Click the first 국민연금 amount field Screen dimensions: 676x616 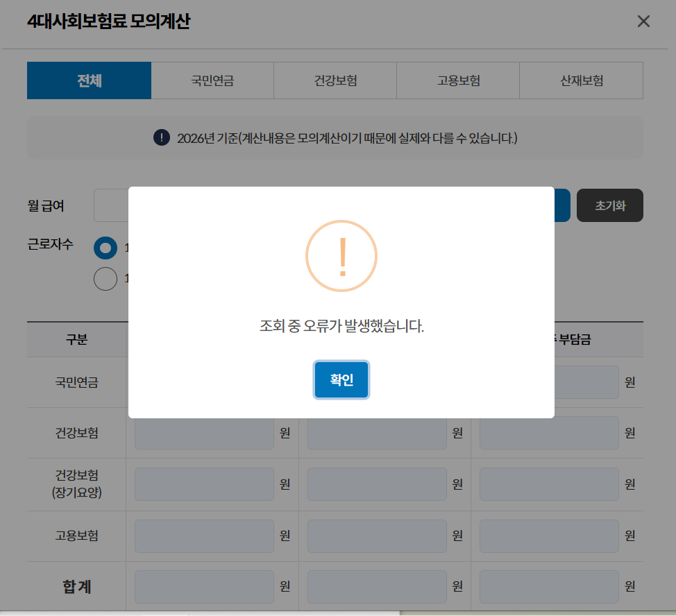tap(203, 382)
